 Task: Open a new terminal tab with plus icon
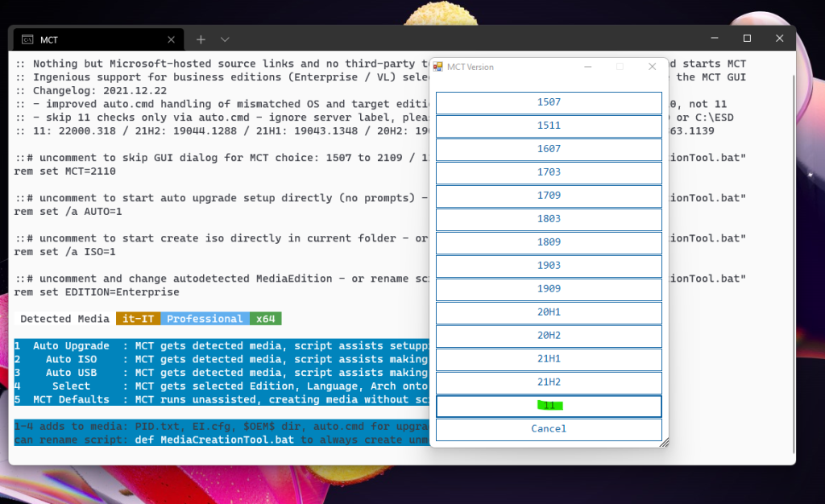tap(201, 39)
